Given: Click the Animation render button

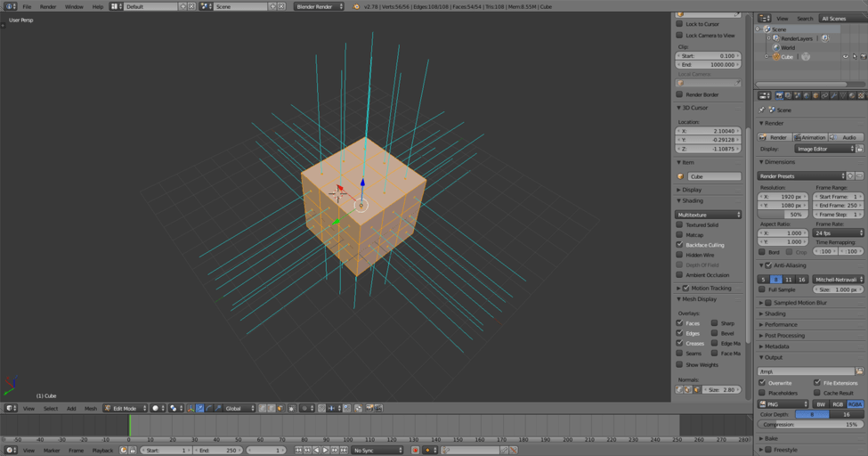Looking at the screenshot, I should [x=810, y=137].
